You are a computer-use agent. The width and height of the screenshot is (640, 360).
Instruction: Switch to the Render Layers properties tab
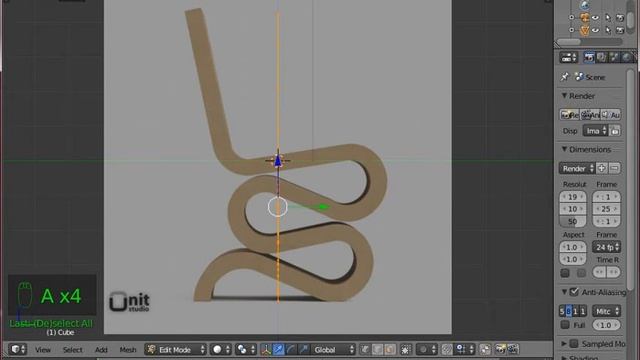tap(601, 58)
